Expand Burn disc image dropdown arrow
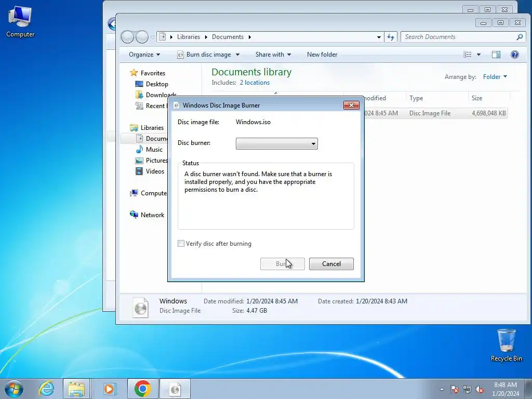Image resolution: width=532 pixels, height=399 pixels. click(x=237, y=54)
